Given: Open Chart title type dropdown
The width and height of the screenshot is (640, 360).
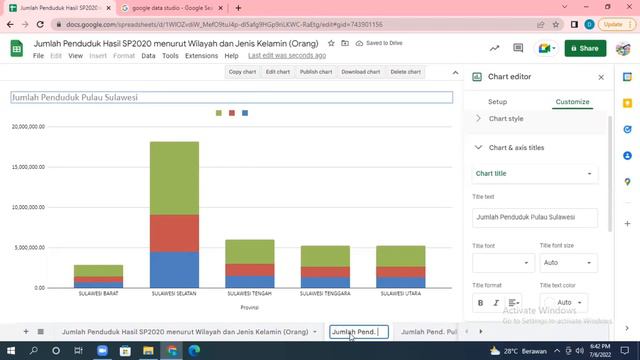Looking at the screenshot, I should pos(535,174).
